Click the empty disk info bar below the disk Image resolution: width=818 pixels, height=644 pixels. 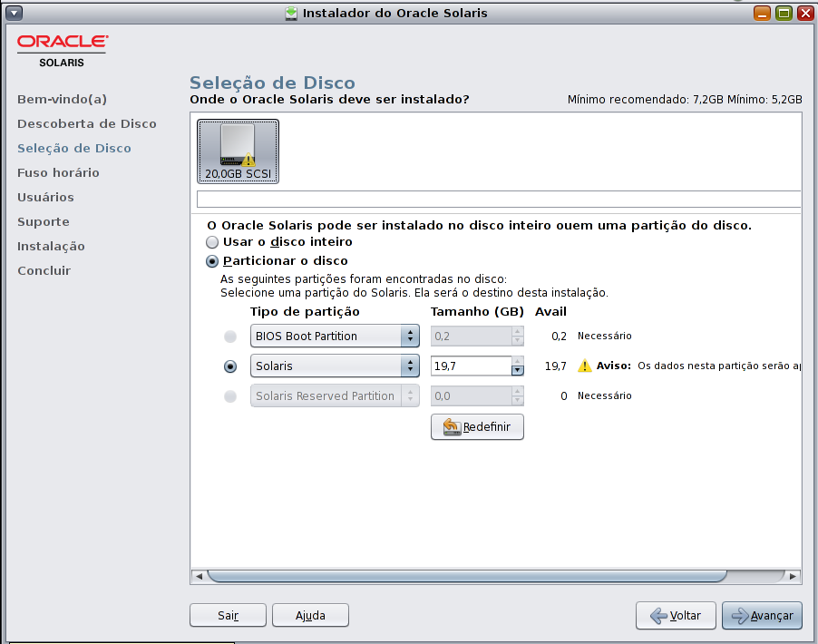click(x=499, y=199)
